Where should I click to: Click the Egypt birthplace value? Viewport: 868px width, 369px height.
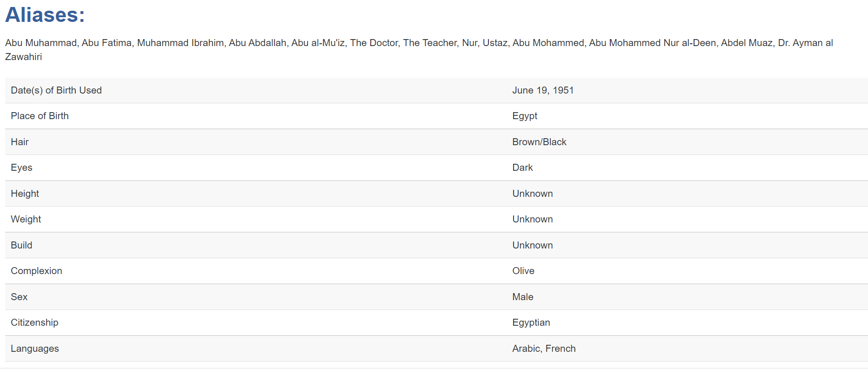pos(525,116)
